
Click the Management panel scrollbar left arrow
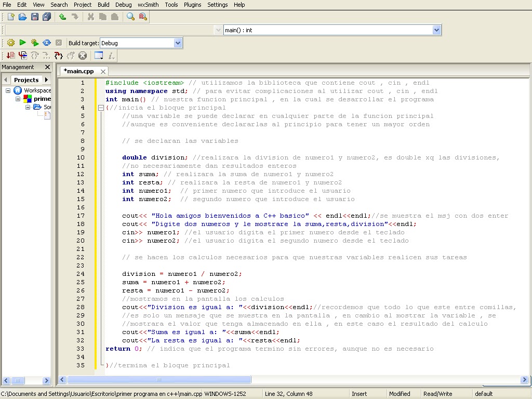click(6, 380)
